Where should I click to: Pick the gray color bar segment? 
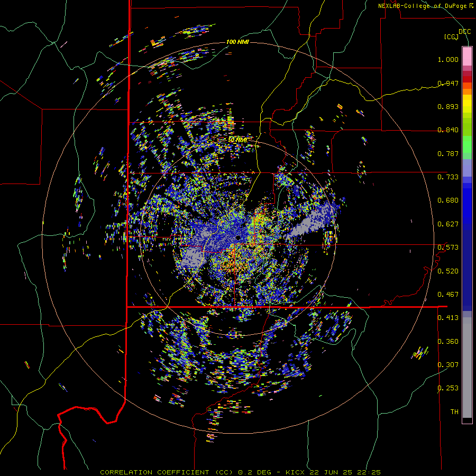[x=467, y=368]
